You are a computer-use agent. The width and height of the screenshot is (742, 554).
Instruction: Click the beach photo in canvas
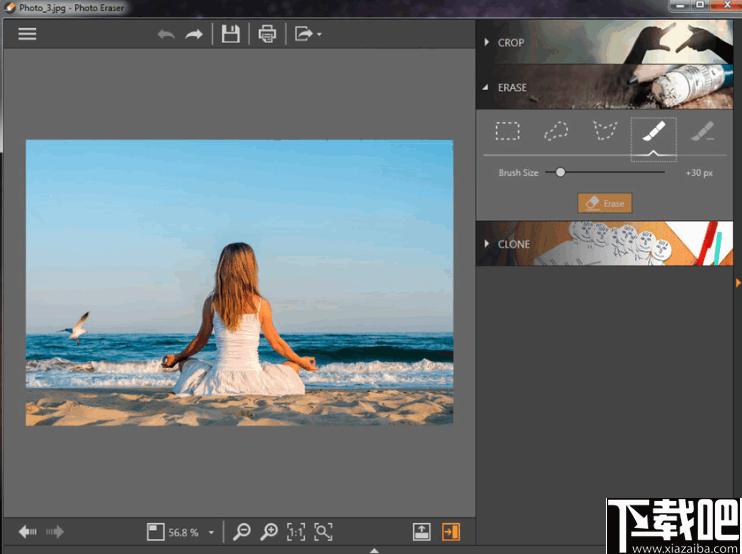coord(239,283)
